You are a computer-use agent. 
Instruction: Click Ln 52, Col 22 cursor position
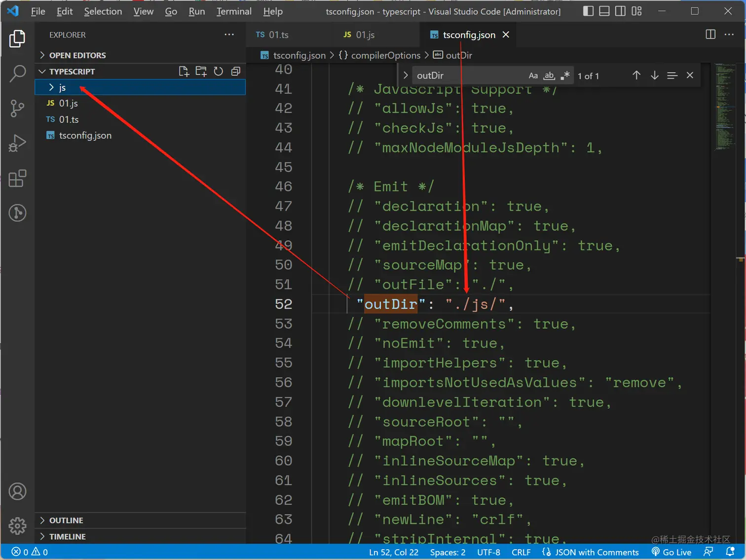point(394,552)
